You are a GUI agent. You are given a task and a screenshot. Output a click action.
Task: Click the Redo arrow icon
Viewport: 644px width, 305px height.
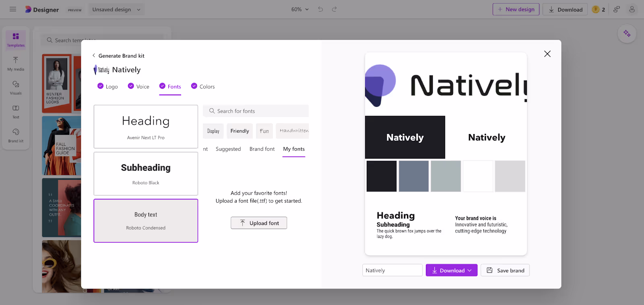tap(334, 9)
